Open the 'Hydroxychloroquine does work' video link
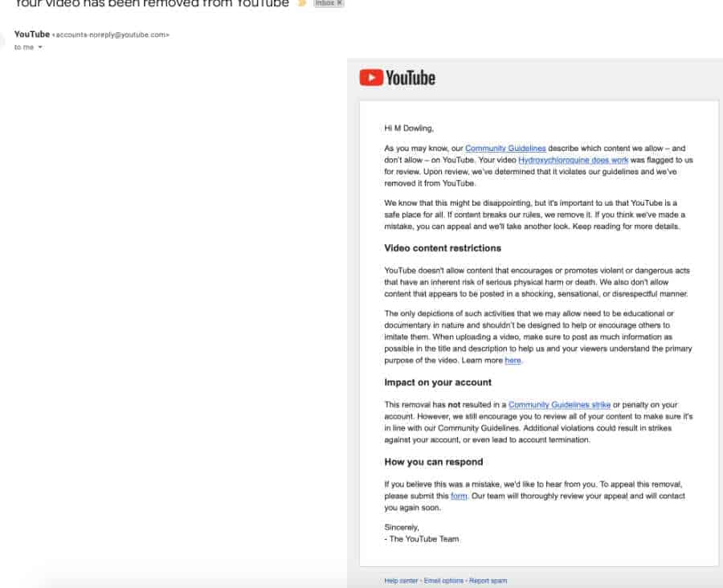The height and width of the screenshot is (588, 723). click(x=573, y=160)
